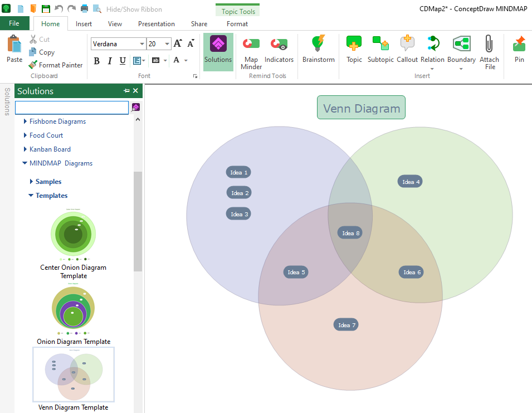
Task: Open the text highlight dropdown arrow
Action: point(165,60)
